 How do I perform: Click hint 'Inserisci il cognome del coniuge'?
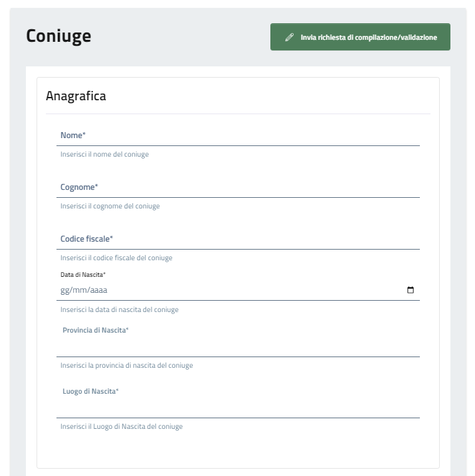tap(110, 206)
